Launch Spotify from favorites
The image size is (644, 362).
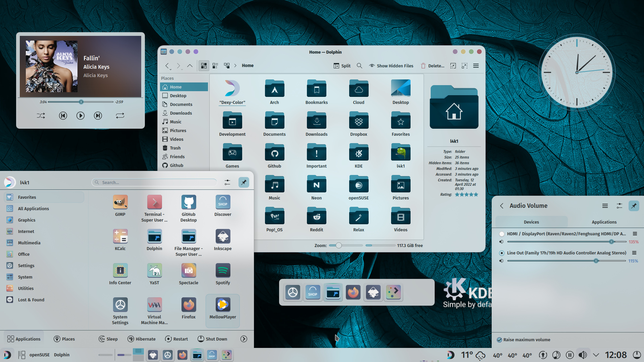point(223,274)
